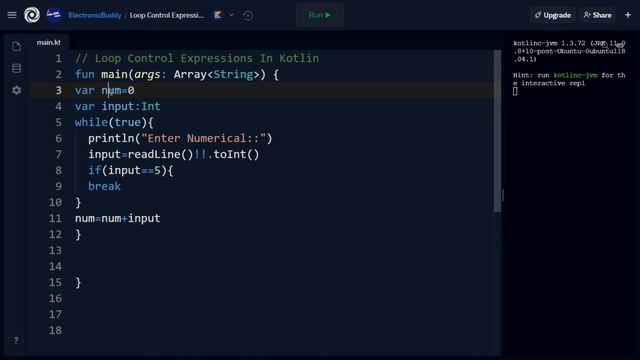Viewport: 640px width, 360px height.
Task: Click on if(input==5){ line
Action: (x=131, y=170)
